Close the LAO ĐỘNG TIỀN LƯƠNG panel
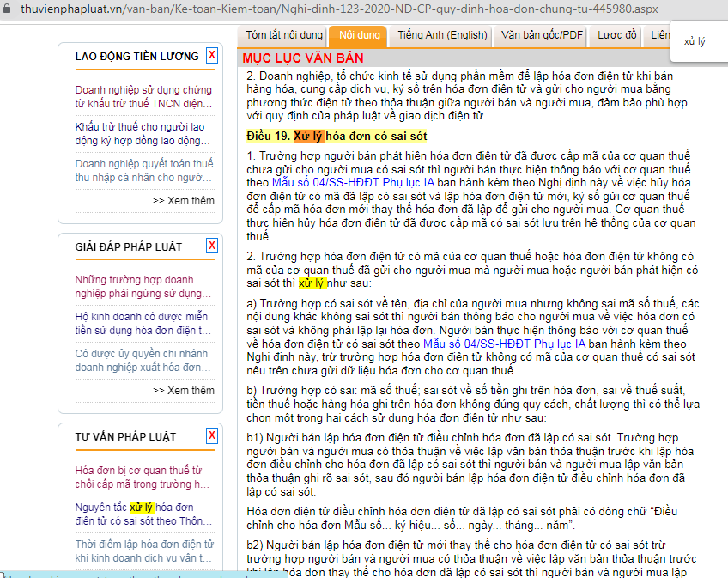 pos(212,56)
